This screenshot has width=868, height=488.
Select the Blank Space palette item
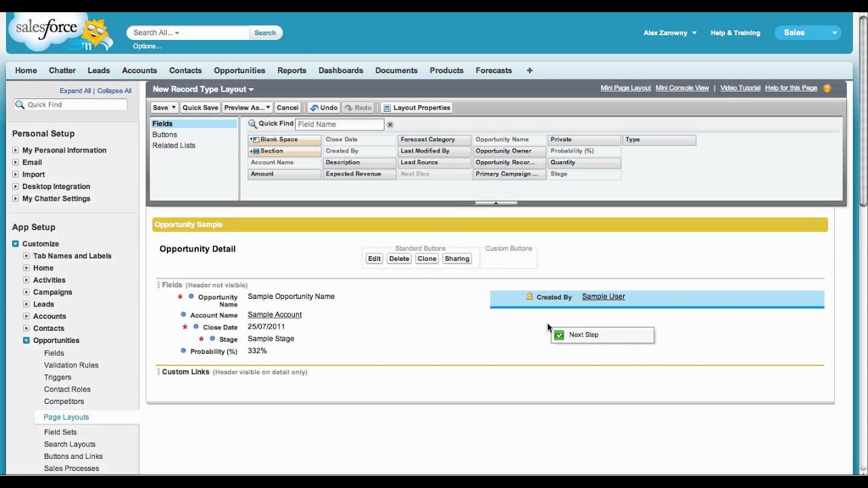click(285, 140)
